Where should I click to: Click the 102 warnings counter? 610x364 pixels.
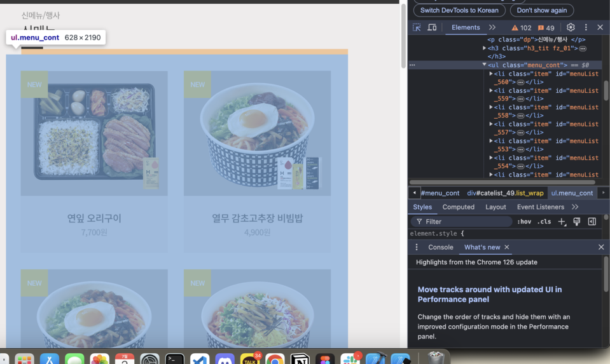click(x=522, y=27)
